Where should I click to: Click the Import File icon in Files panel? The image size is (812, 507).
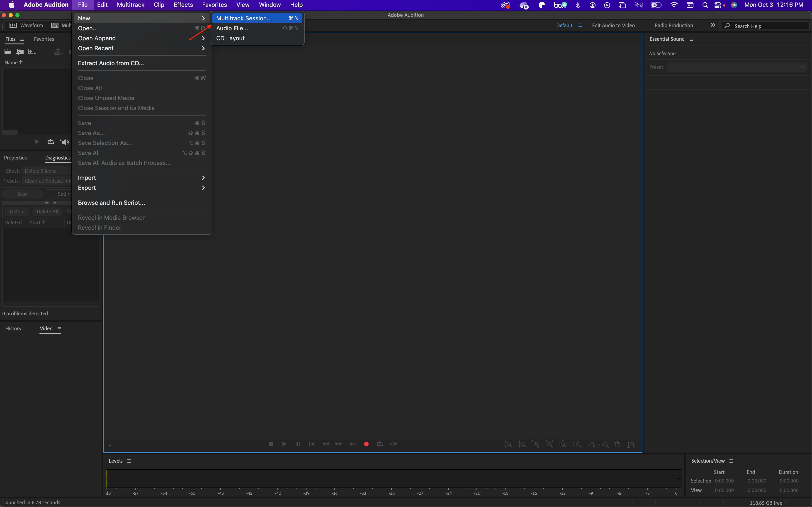pyautogui.click(x=20, y=52)
